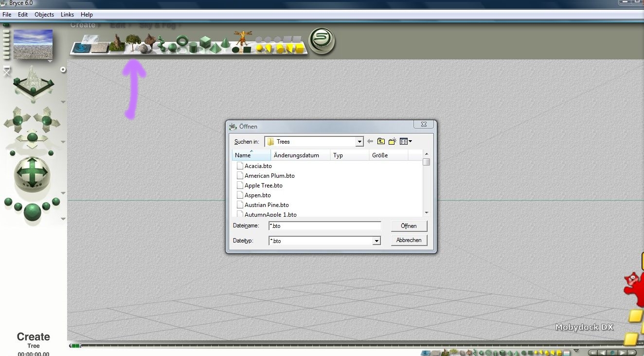Image resolution: width=644 pixels, height=356 pixels.
Task: Create a ground plane object
Action: [x=101, y=47]
